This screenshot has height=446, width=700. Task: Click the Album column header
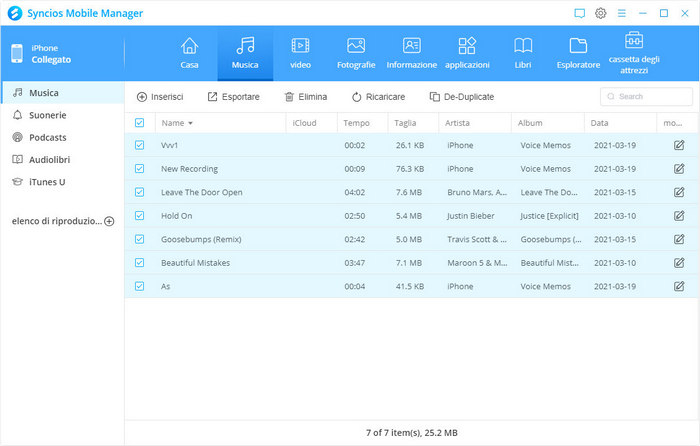coord(548,123)
